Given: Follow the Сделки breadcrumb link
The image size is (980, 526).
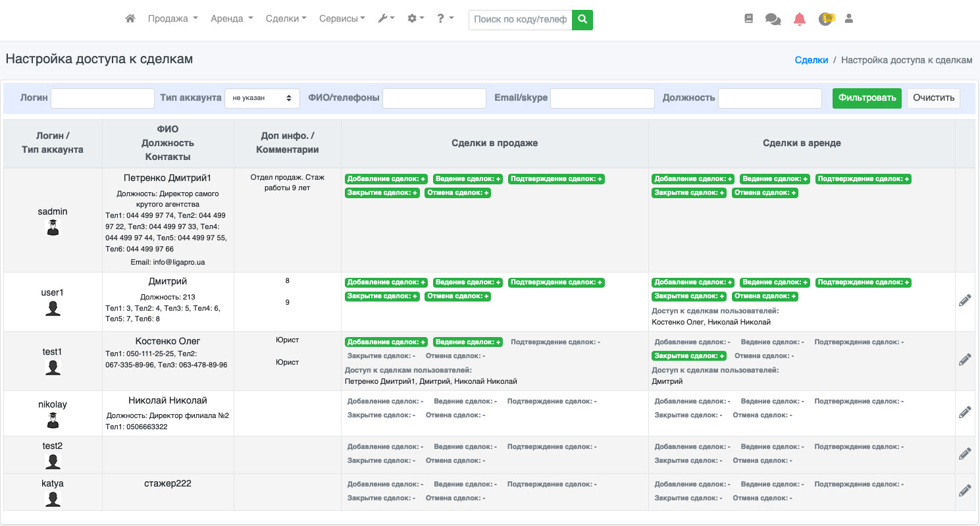Looking at the screenshot, I should coord(811,60).
